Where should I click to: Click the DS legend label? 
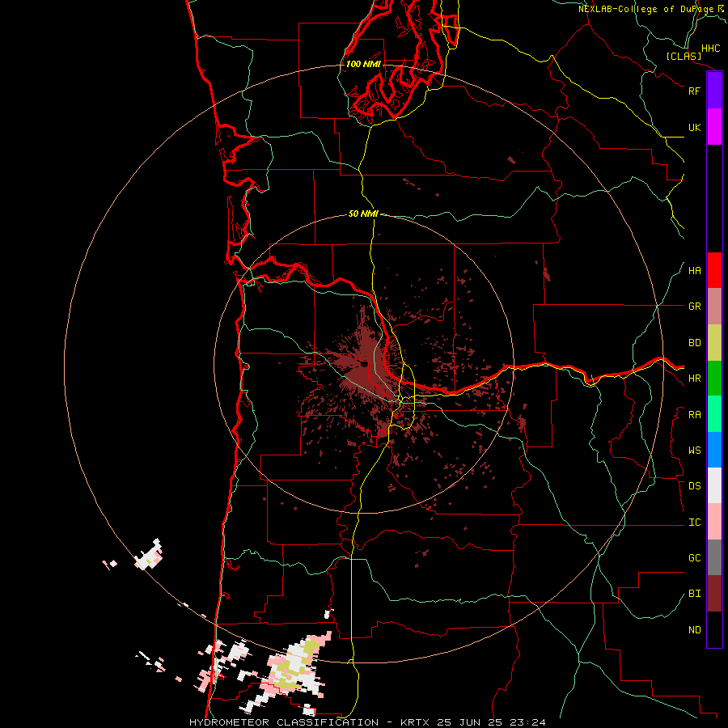[694, 486]
